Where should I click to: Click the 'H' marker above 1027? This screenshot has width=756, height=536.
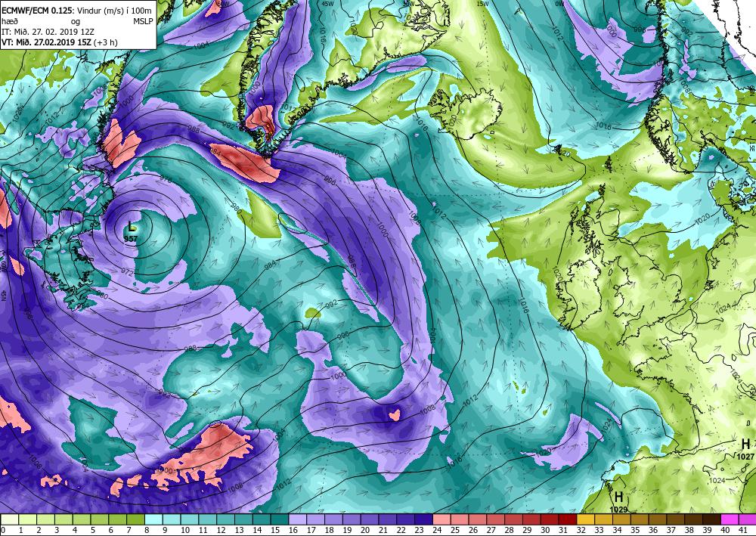pyautogui.click(x=745, y=444)
